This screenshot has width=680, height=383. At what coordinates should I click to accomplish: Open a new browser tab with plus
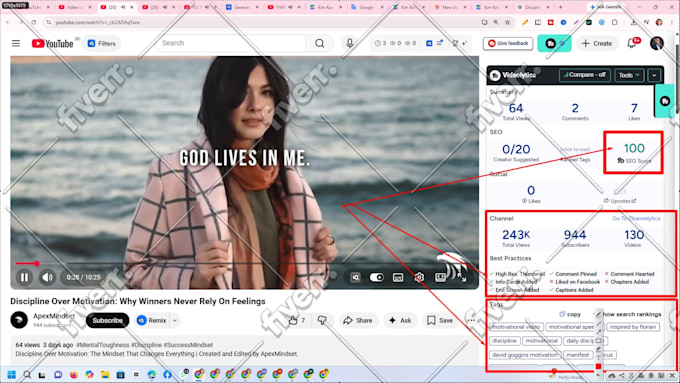coord(560,7)
